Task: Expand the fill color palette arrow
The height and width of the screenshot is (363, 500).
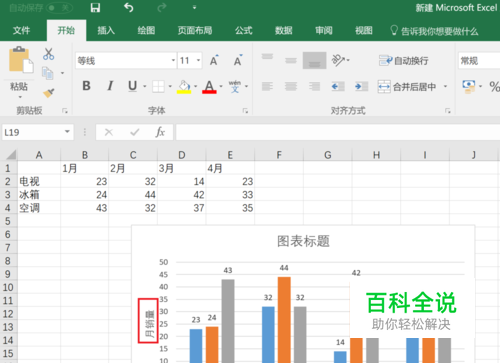Action: pos(196,86)
